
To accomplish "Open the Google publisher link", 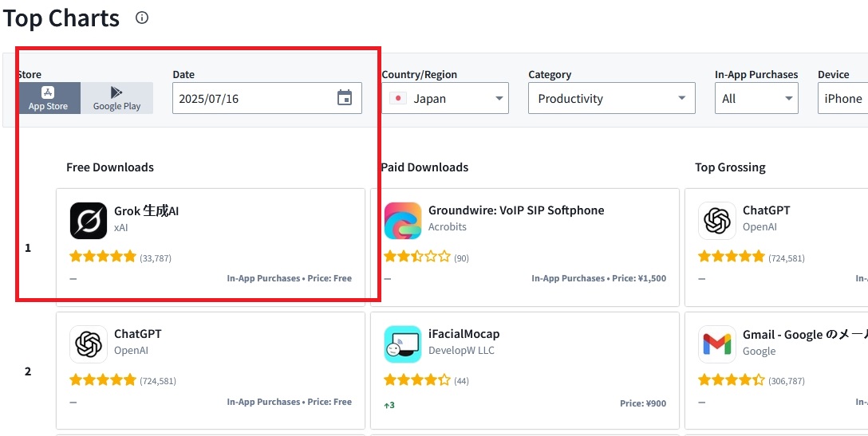I will pyautogui.click(x=759, y=352).
